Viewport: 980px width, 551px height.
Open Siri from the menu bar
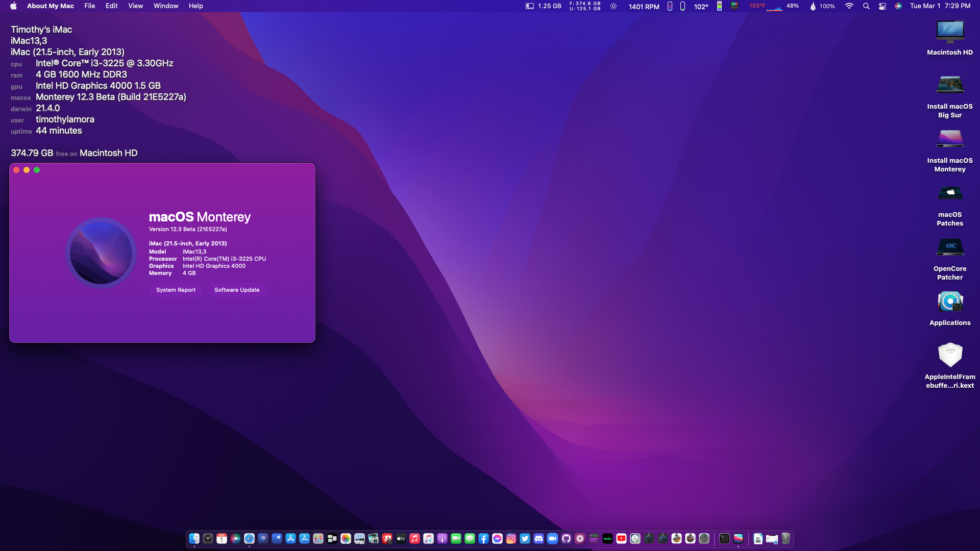(x=898, y=6)
